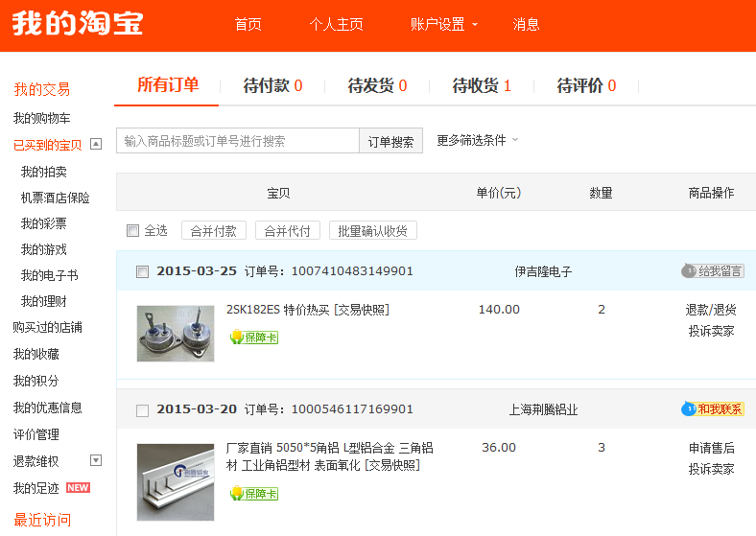The image size is (756, 536).
Task: Expand the 退款维权 submenu arrow
Action: pyautogui.click(x=96, y=460)
